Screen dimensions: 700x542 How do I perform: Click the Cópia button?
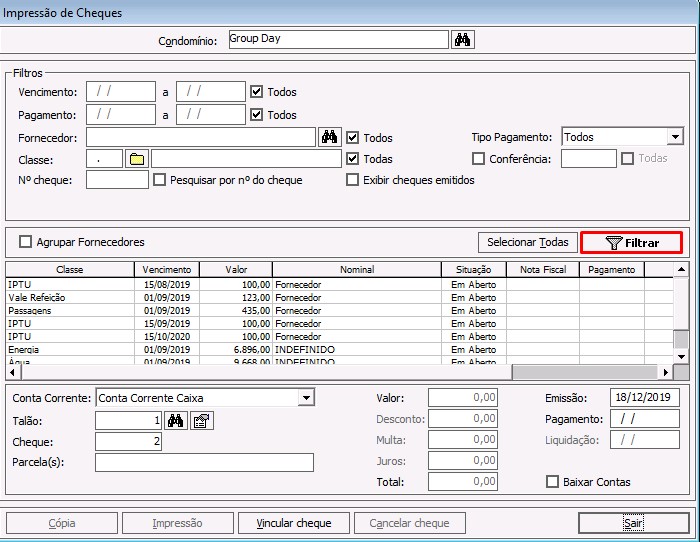coord(62,523)
